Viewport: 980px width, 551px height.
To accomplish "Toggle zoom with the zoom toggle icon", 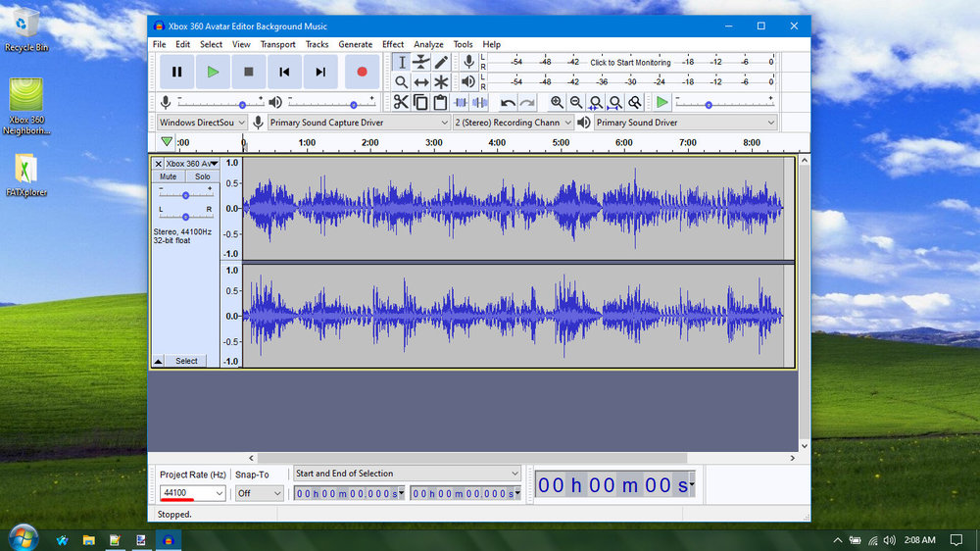I will tap(635, 102).
